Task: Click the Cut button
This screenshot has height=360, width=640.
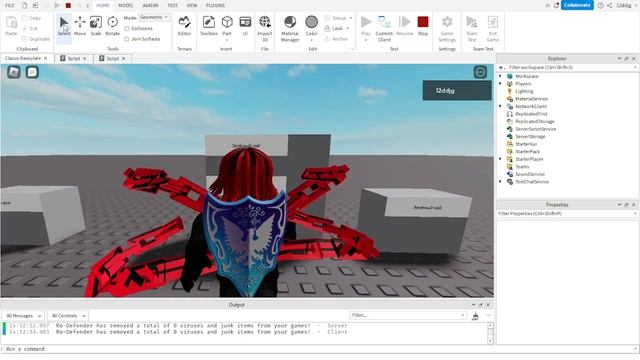Action: pyautogui.click(x=30, y=29)
